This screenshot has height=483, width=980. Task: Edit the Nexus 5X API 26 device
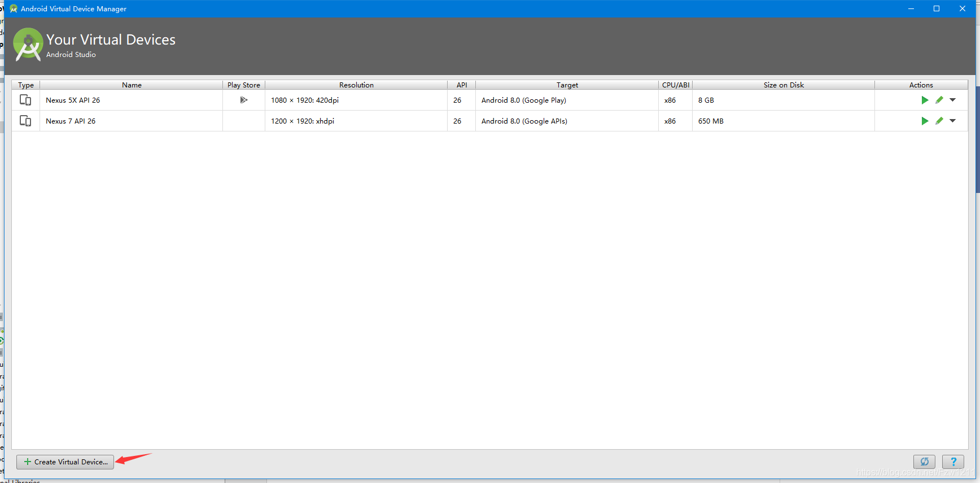(x=939, y=100)
